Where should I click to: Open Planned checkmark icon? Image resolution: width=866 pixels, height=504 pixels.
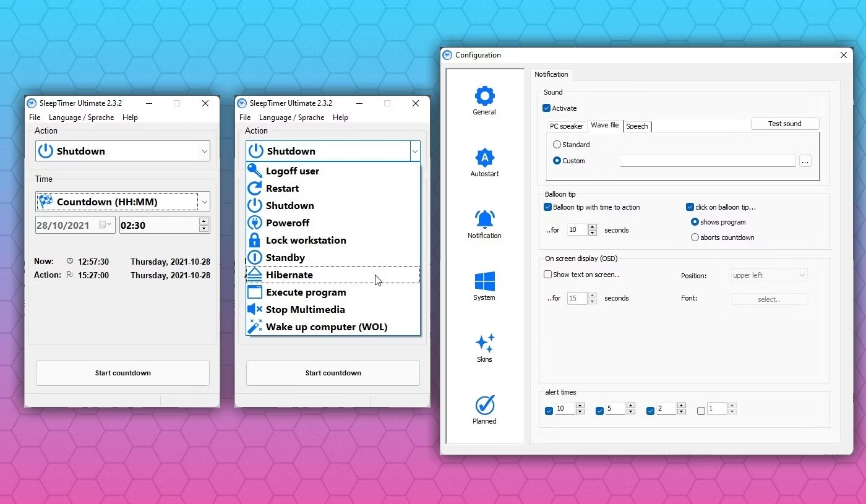coord(484,405)
